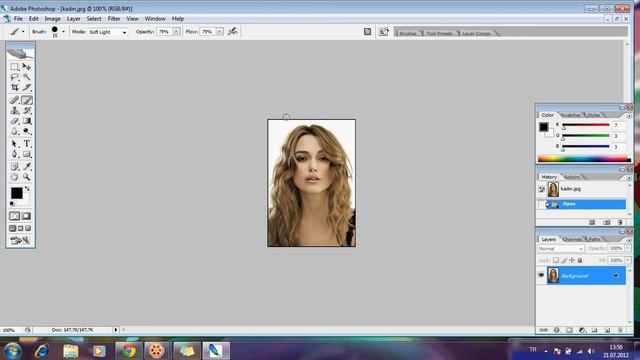Click Edit in ImageReady button
The image size is (640, 360).
point(20,240)
